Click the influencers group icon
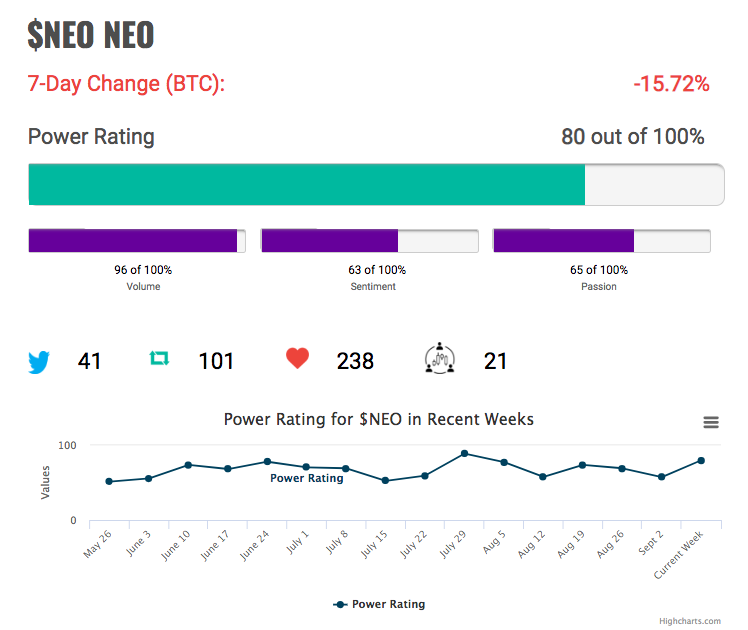The width and height of the screenshot is (748, 630). tap(439, 358)
